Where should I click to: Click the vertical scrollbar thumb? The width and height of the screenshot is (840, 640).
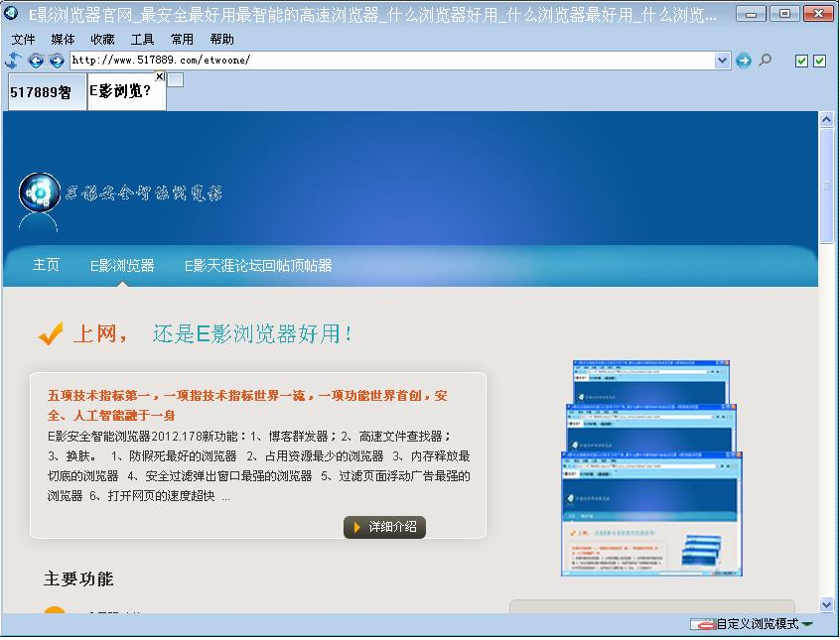[826, 186]
